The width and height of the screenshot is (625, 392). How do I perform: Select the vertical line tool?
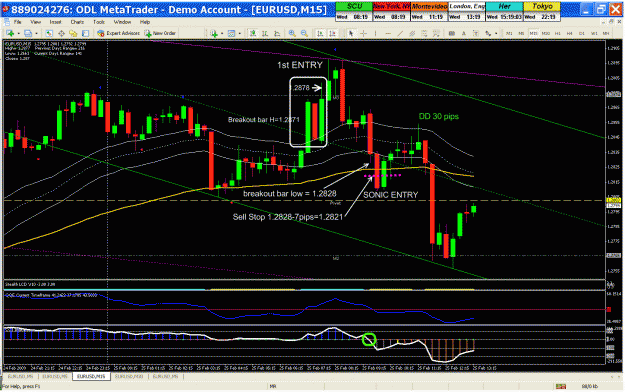click(375, 33)
